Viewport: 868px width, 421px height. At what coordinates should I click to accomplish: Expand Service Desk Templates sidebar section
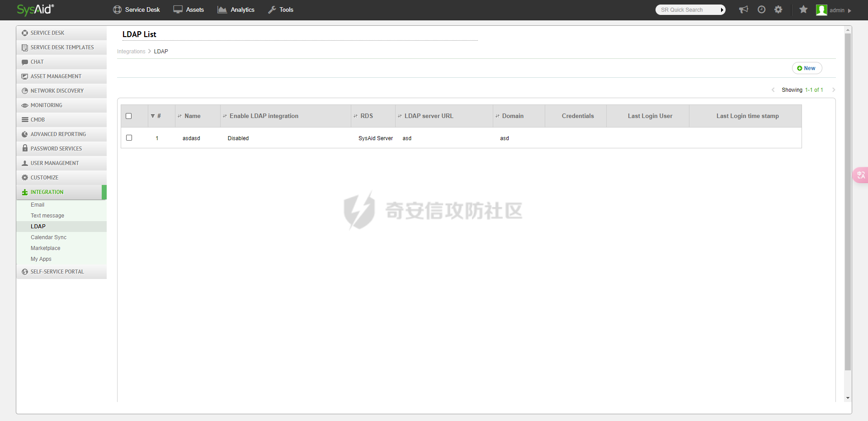pos(61,47)
